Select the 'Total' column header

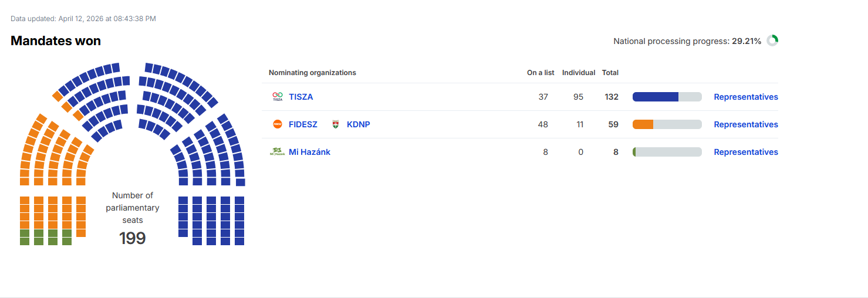tap(610, 73)
